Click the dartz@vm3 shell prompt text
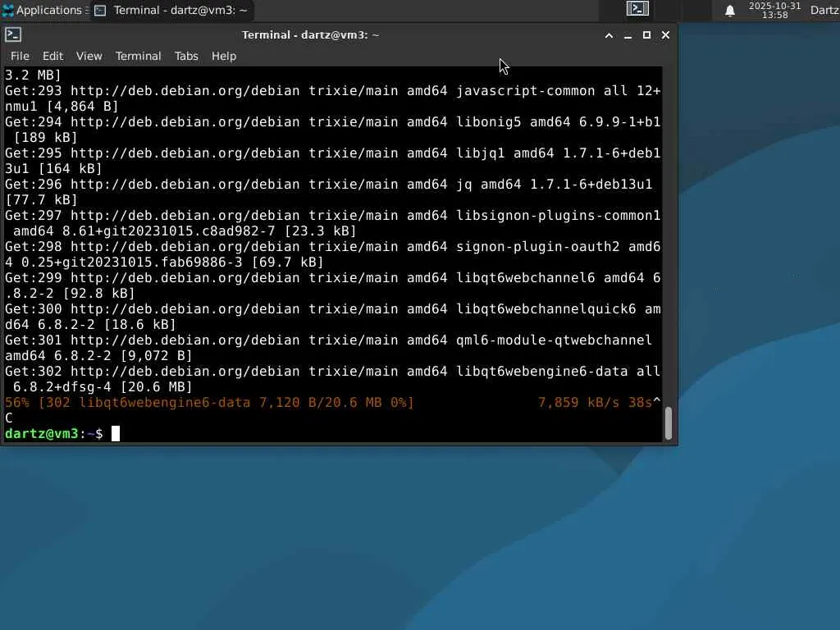The image size is (840, 630). (53, 433)
